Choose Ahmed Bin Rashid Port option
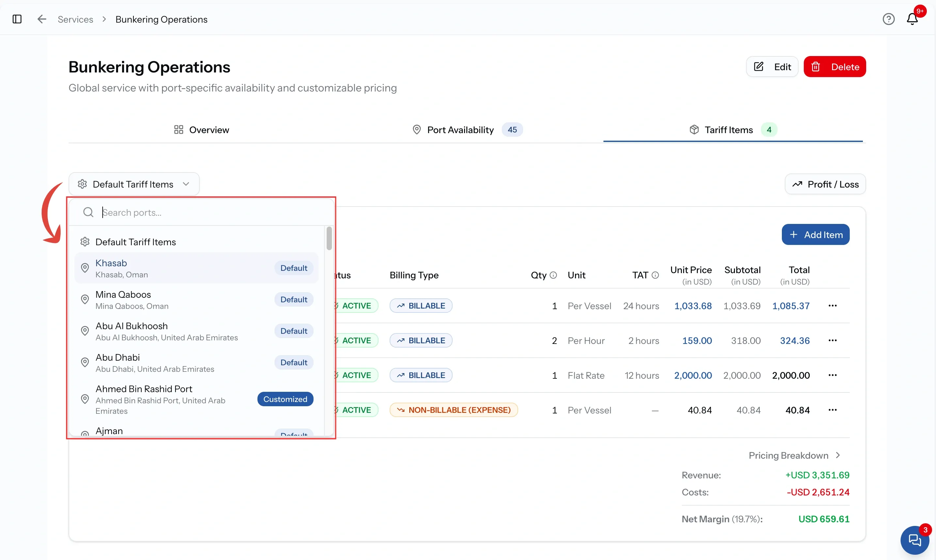936x560 pixels. [x=197, y=399]
